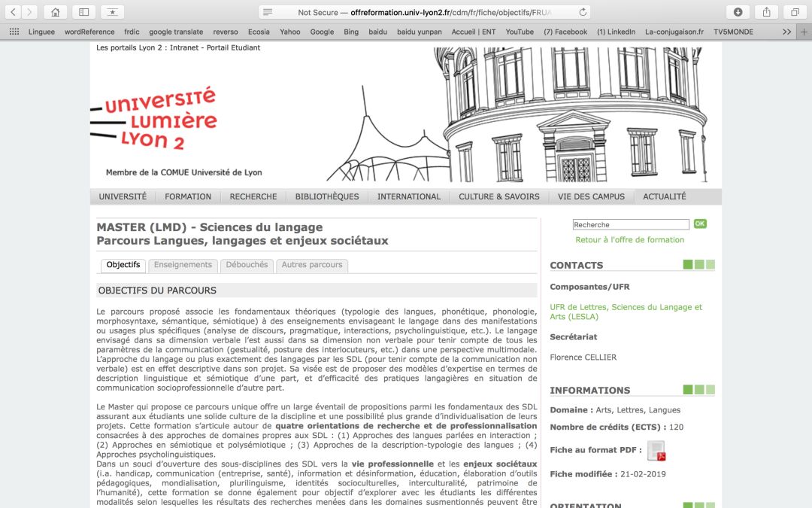
Task: Switch to the Débouchés tab
Action: click(247, 265)
